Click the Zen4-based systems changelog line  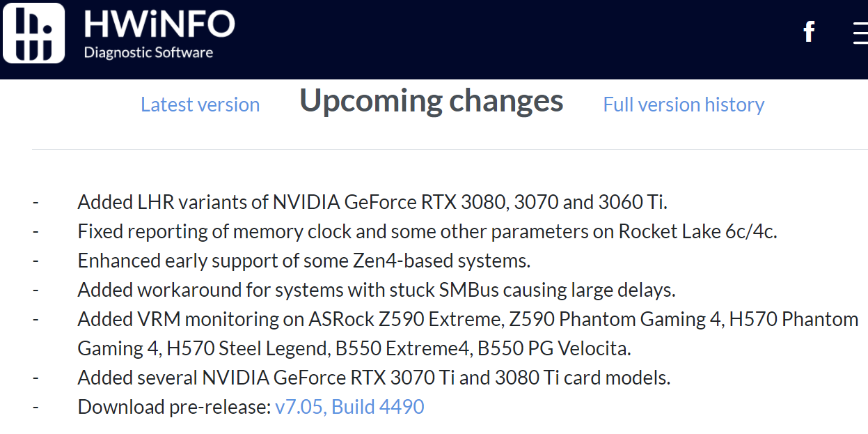(304, 261)
